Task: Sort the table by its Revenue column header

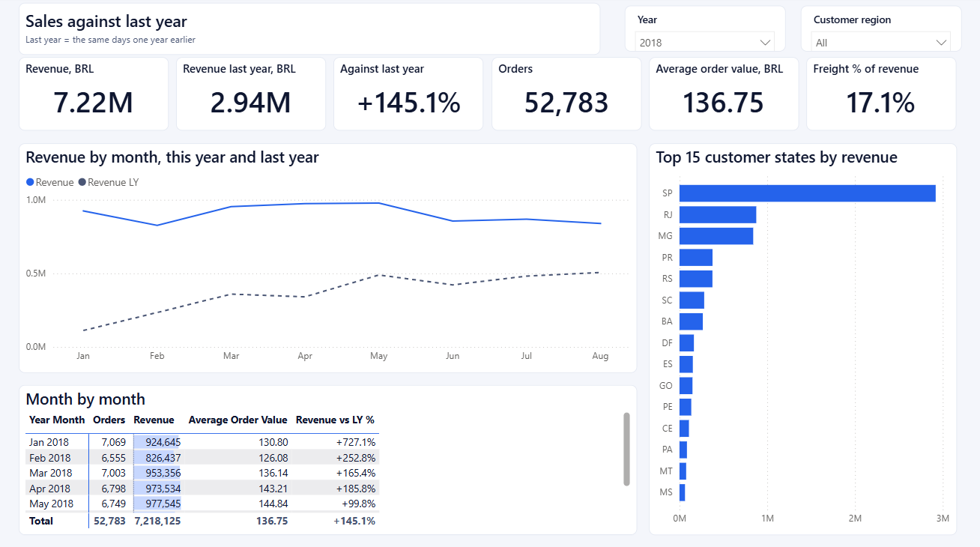Action: pos(154,420)
